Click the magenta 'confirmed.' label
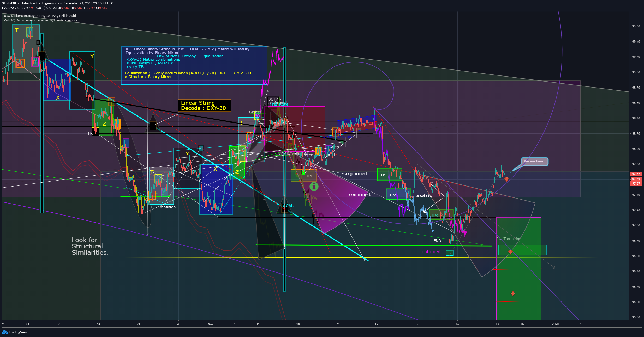The height and width of the screenshot is (337, 644). coord(431,252)
